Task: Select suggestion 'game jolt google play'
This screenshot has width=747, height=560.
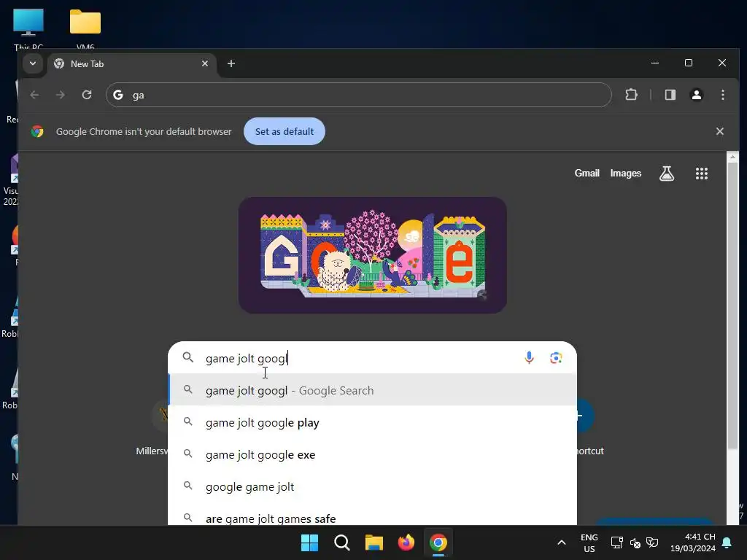Action: coord(373,423)
